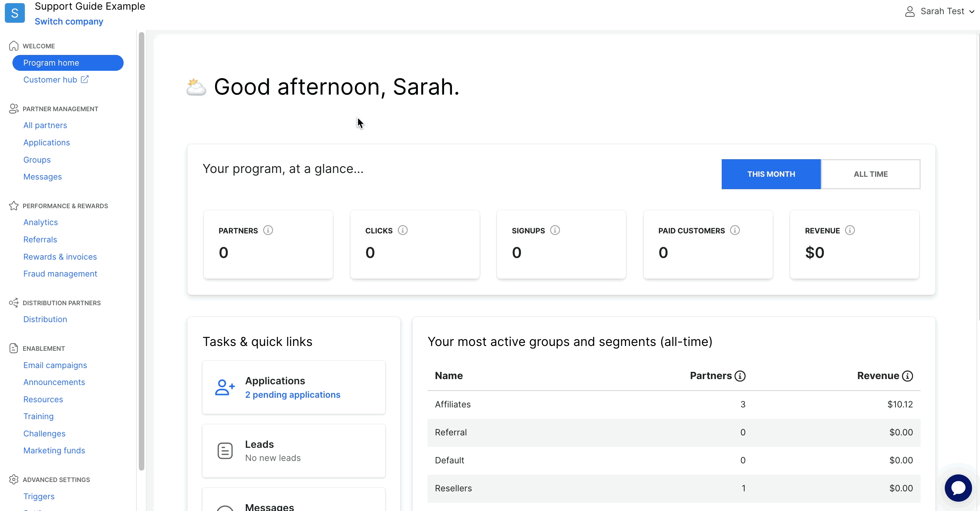
Task: Click the Affiliates row name
Action: (x=453, y=404)
